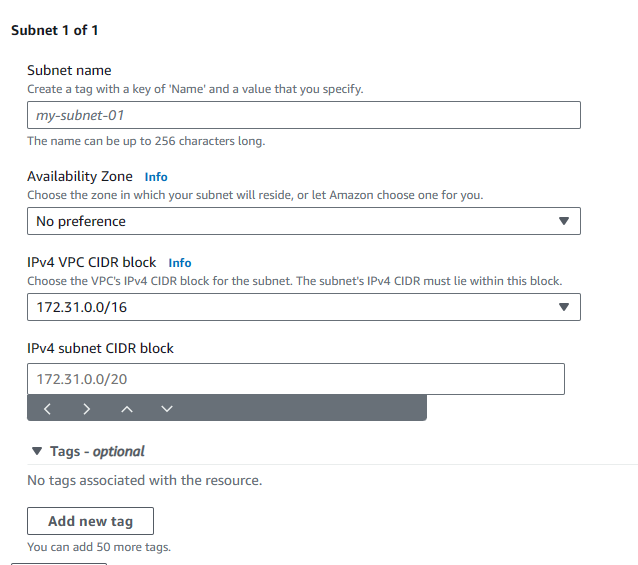Click the Availability Zone dropdown arrow icon

click(563, 221)
